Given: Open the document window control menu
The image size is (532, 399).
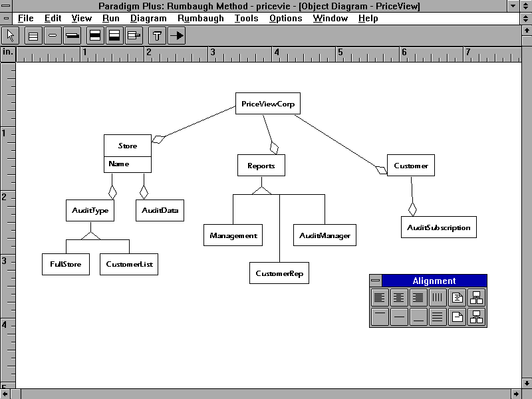Looking at the screenshot, I should pos(7,19).
